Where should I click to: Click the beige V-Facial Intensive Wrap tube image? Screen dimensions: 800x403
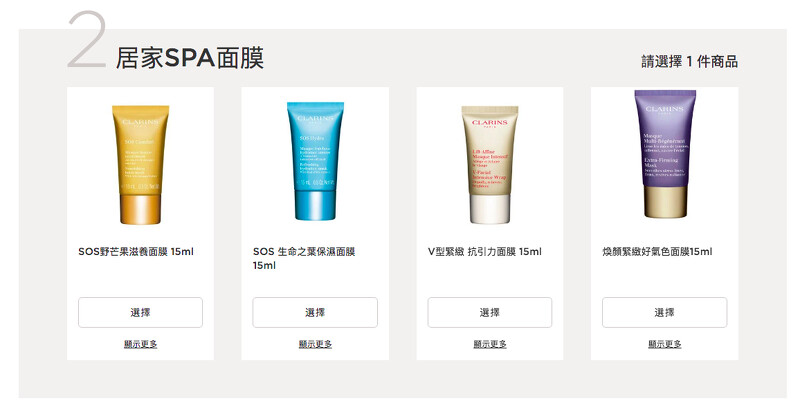pyautogui.click(x=490, y=164)
